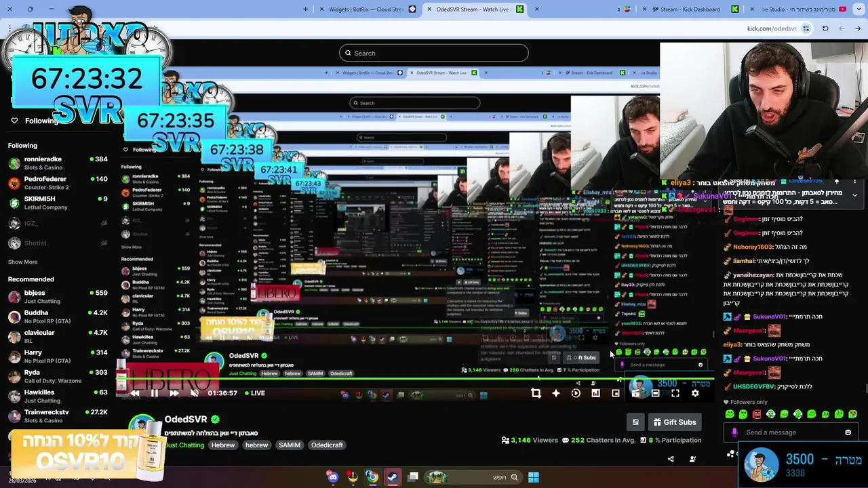Expand the Show More following list

[22, 262]
